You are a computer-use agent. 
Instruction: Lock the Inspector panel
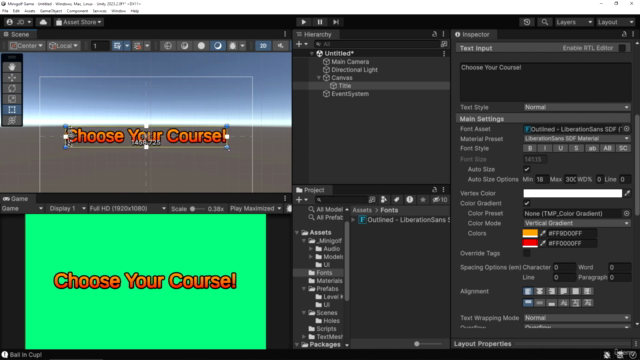click(624, 34)
